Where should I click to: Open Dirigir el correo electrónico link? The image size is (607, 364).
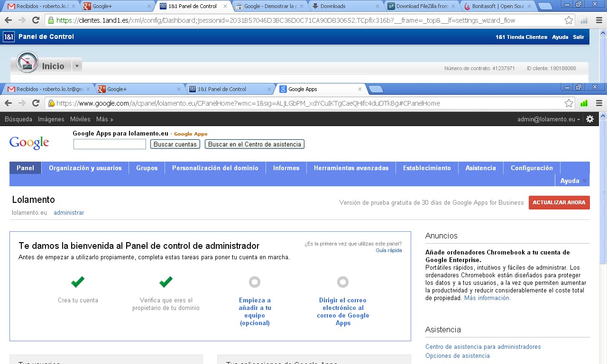click(x=343, y=311)
